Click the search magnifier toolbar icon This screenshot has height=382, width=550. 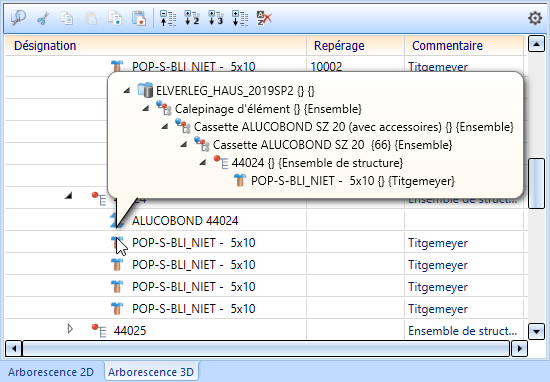(x=18, y=18)
